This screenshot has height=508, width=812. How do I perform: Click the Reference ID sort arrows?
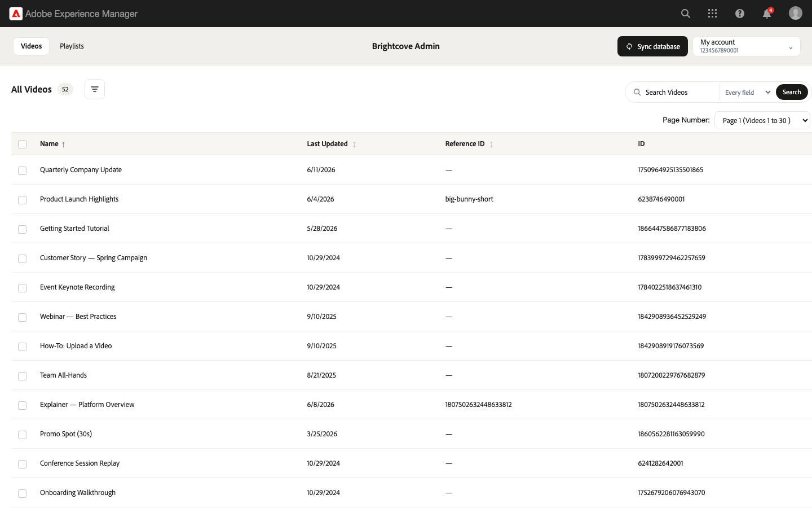tap(491, 144)
